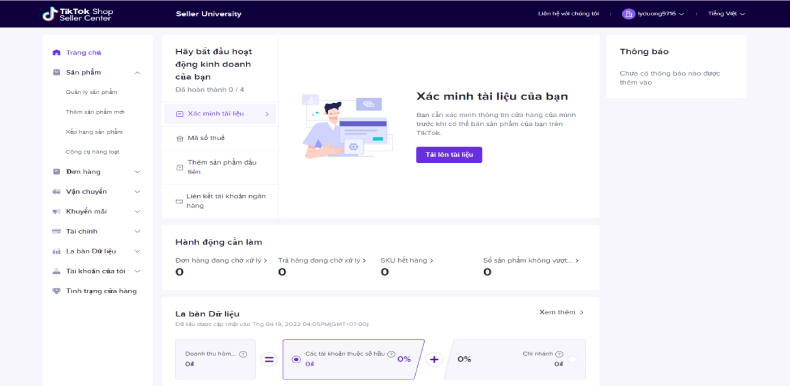
Task: Click the document icon beside Xác minh tài liệu
Action: click(x=179, y=114)
